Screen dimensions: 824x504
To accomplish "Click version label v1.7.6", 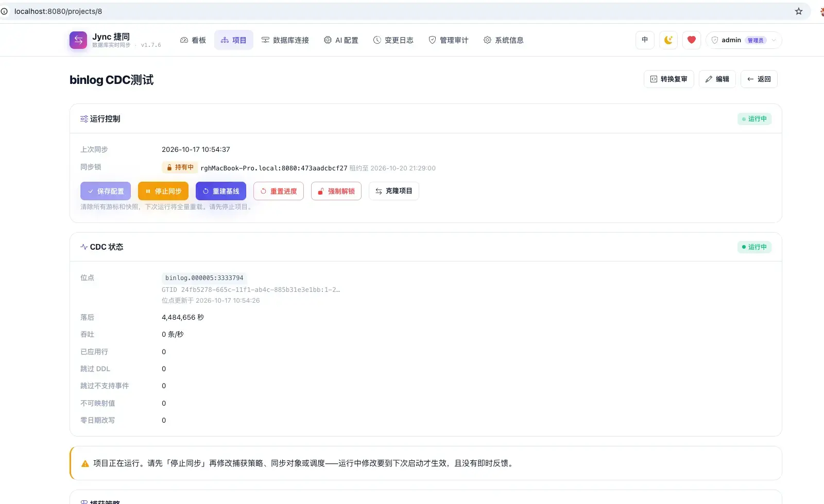I will tap(151, 45).
